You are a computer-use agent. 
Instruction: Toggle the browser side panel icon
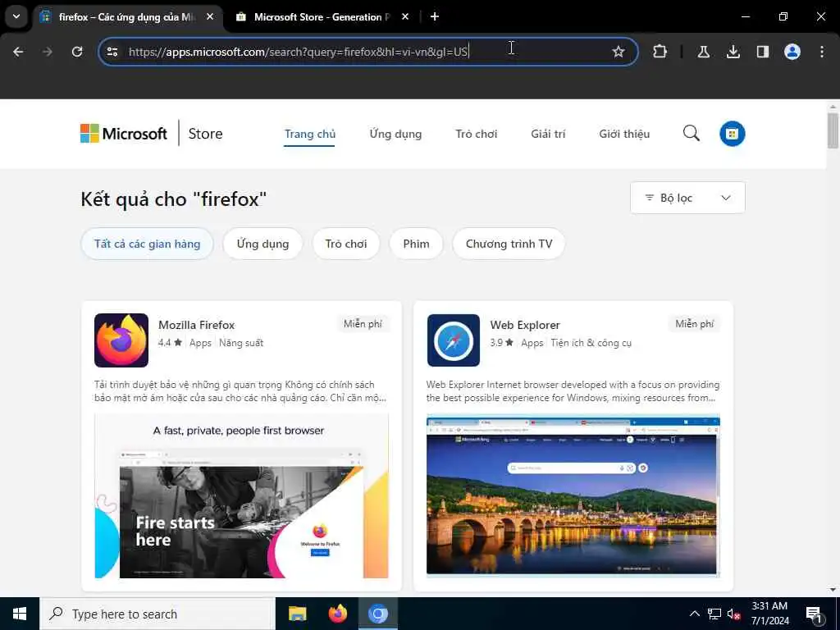(x=762, y=52)
